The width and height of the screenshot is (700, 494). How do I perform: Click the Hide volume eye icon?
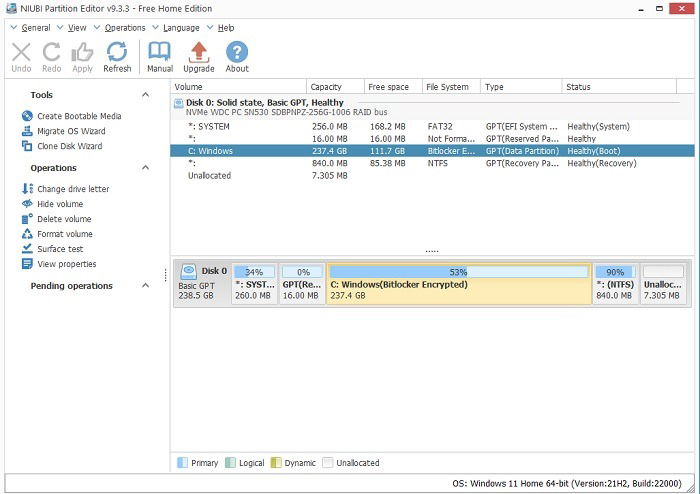tap(27, 204)
